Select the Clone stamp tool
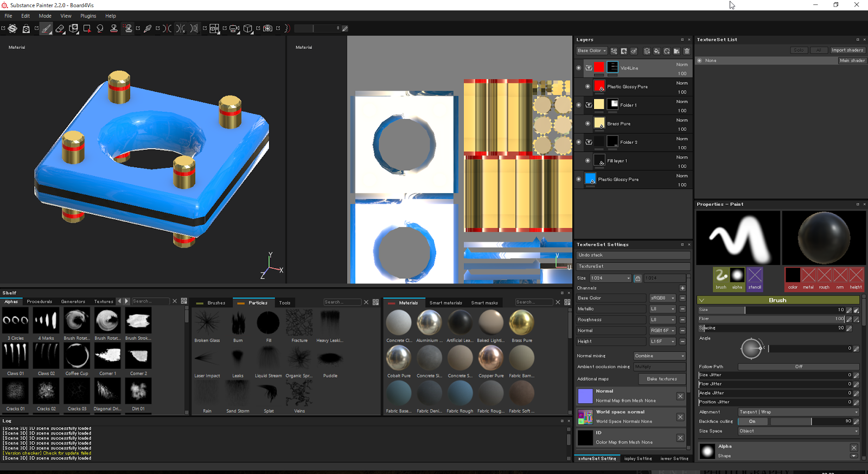This screenshot has height=474, width=868. 114,28
